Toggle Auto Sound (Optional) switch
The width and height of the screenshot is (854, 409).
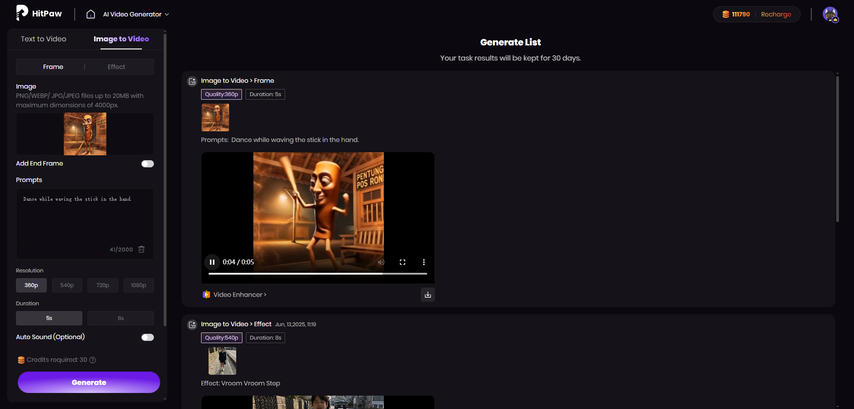coord(147,337)
